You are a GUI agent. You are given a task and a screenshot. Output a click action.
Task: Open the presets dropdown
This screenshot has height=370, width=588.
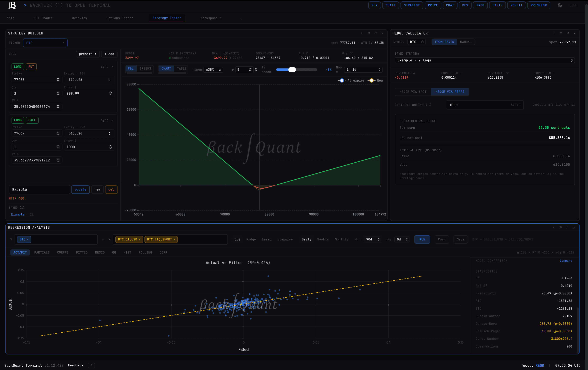[x=88, y=54]
